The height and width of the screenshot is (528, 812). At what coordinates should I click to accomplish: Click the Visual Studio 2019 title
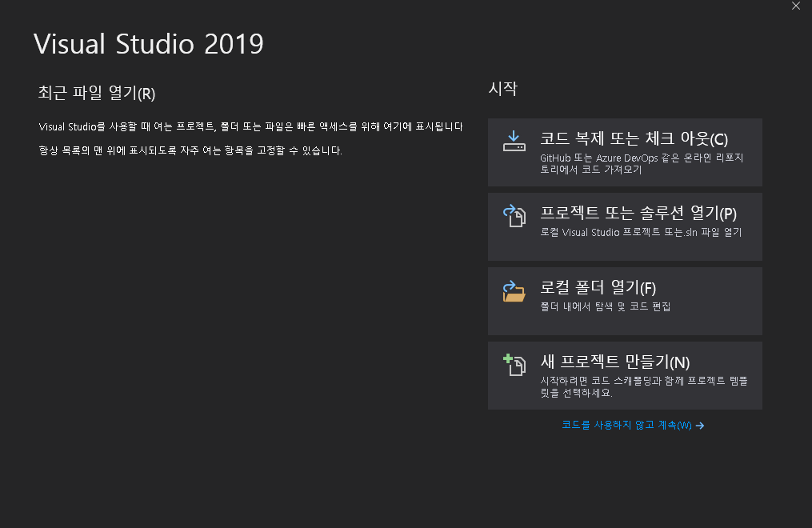tap(149, 43)
